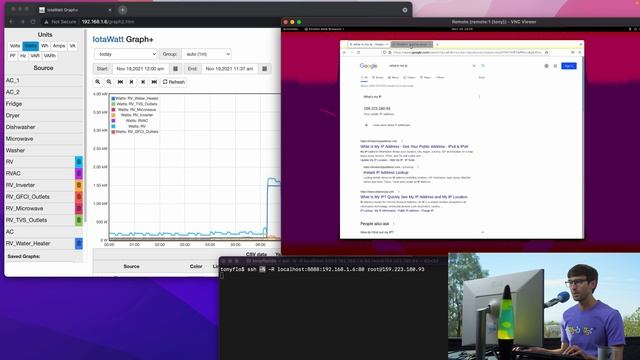Screen dimensions: 640x360
Task: Open new tab in the VNC Firefox
Action: [437, 44]
